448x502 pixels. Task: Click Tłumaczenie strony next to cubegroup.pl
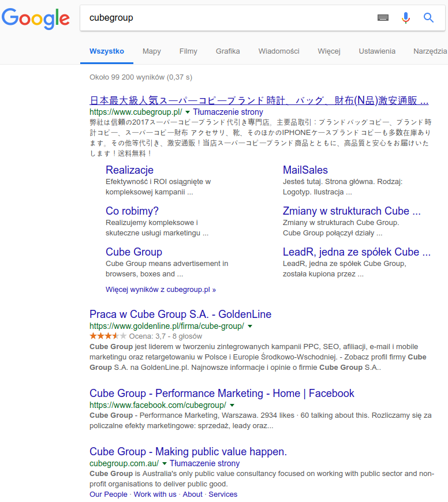click(228, 112)
